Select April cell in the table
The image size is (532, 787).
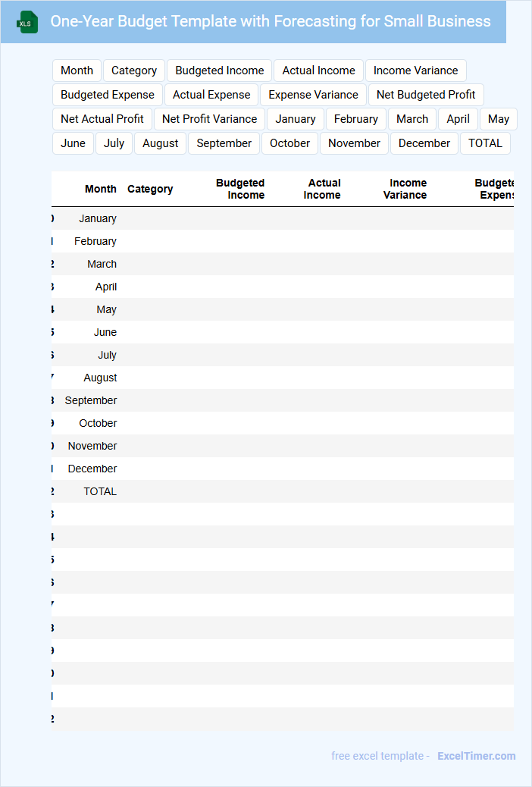(106, 287)
